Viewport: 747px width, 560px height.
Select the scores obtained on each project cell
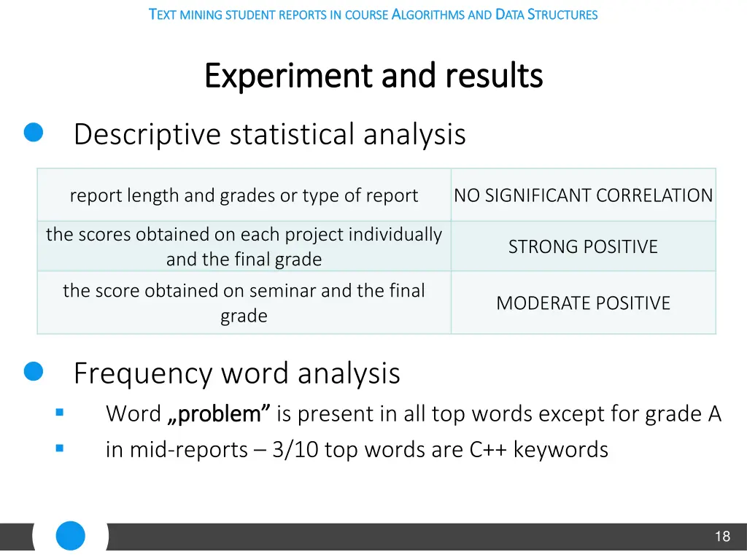[244, 246]
